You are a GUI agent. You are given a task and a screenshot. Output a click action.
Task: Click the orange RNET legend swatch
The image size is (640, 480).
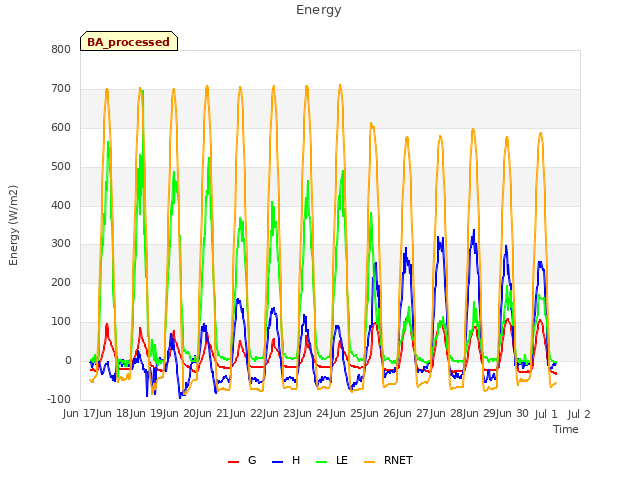point(369,462)
